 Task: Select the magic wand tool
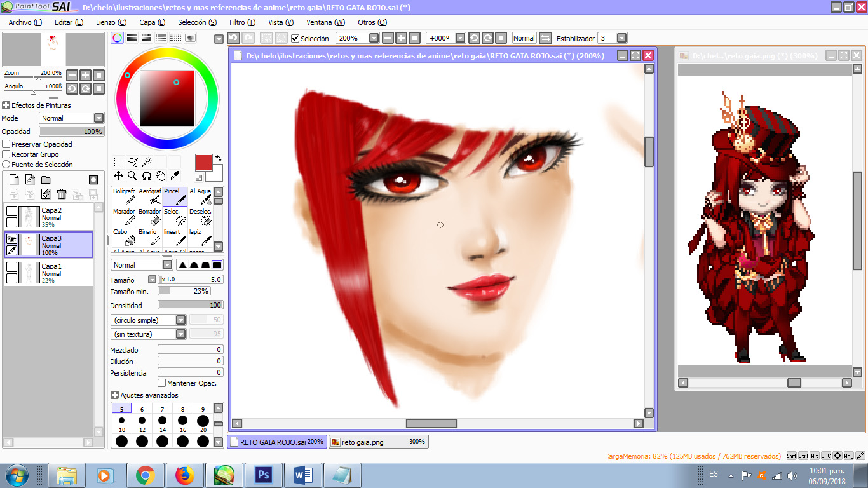click(146, 162)
